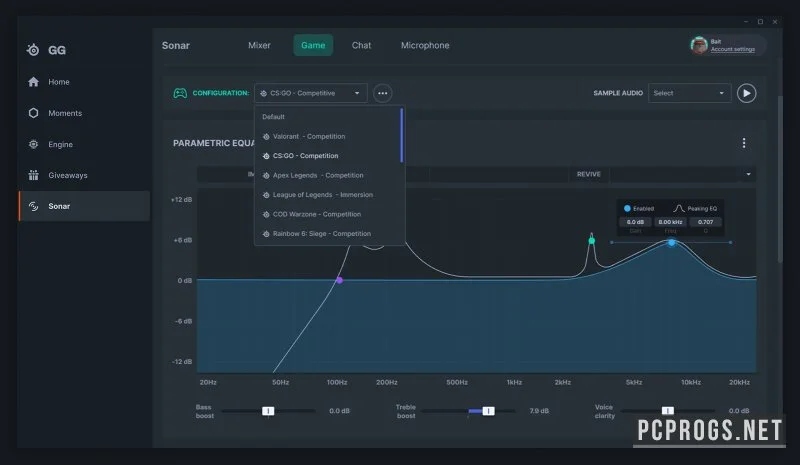This screenshot has height=465, width=800.
Task: Switch to the Microphone tab
Action: [x=425, y=45]
